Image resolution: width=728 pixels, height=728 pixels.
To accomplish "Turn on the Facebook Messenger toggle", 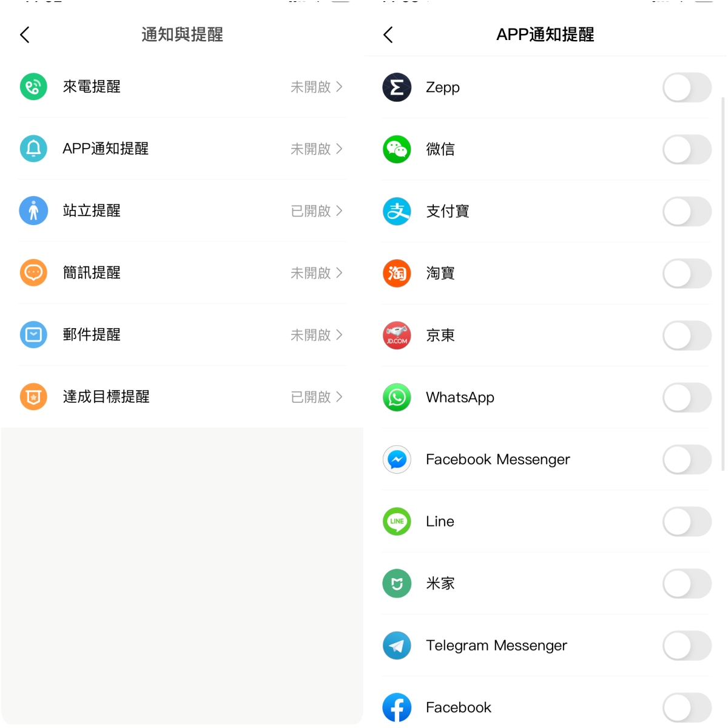I will point(687,460).
